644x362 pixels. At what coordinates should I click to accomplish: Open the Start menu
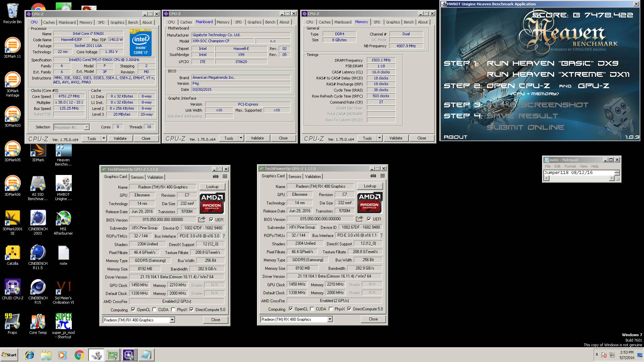9,355
